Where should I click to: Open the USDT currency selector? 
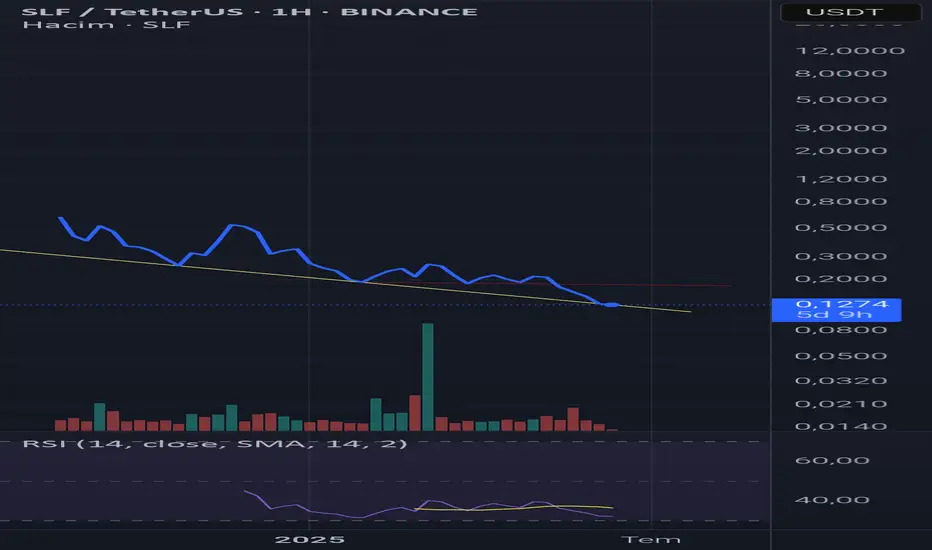click(850, 12)
